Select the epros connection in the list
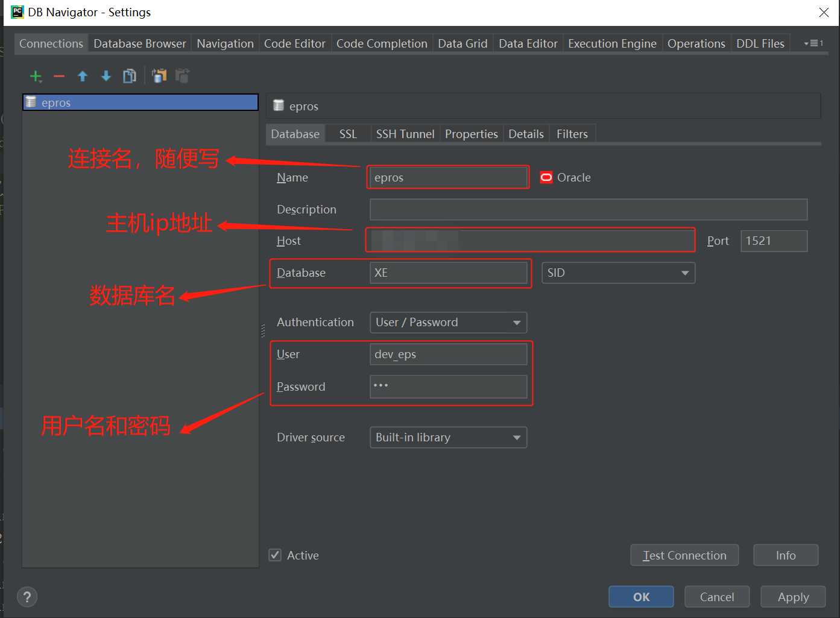 coord(141,102)
